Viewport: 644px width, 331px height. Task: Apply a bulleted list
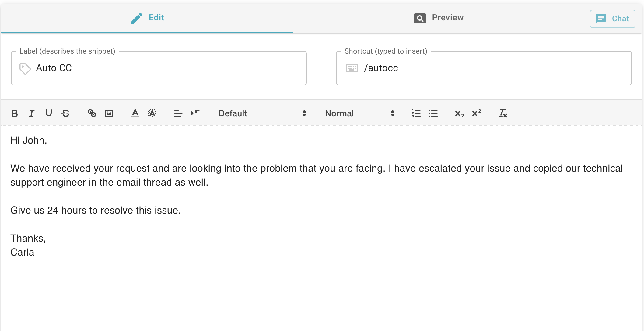click(x=433, y=113)
